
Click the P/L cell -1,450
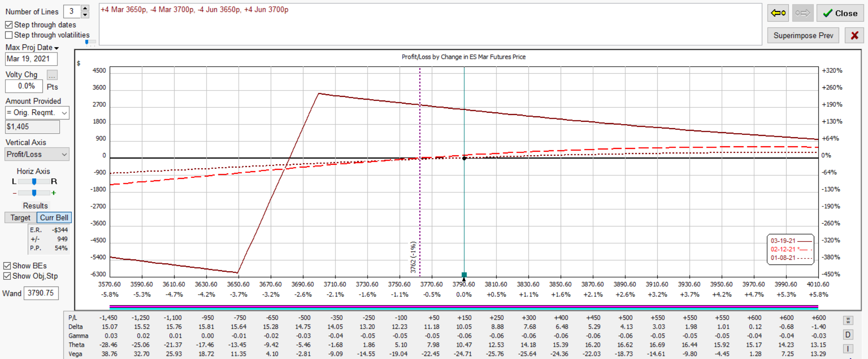(x=108, y=318)
